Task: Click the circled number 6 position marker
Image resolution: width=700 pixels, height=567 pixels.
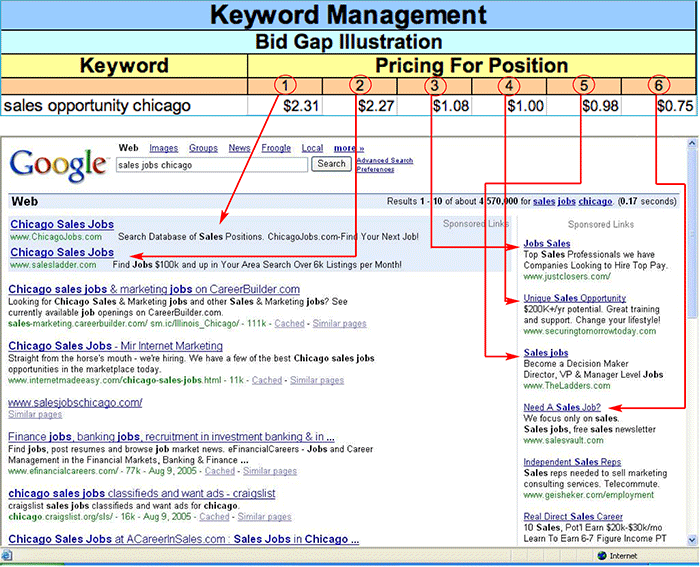Action: [657, 85]
